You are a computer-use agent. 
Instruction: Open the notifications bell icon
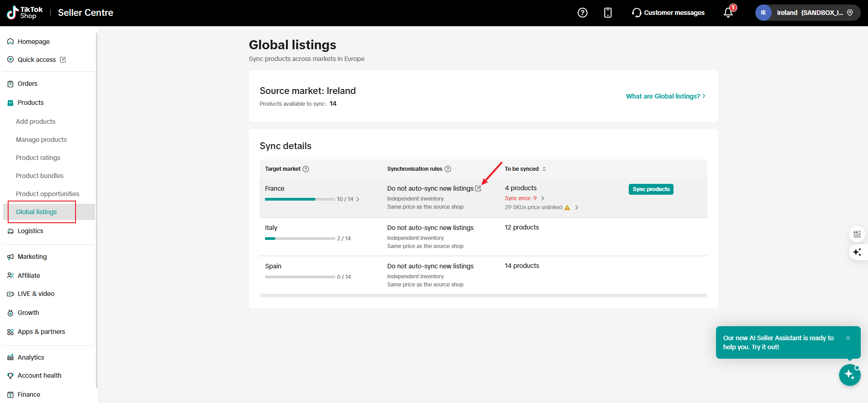click(728, 13)
